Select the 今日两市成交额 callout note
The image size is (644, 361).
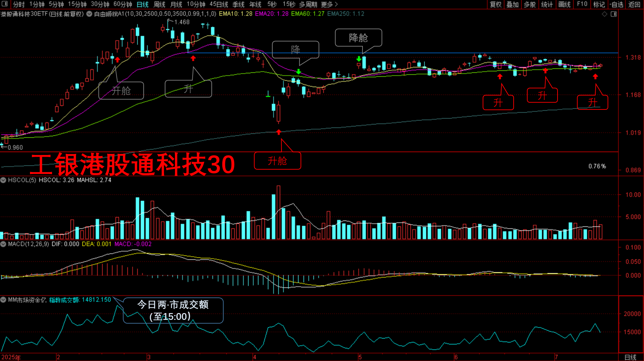[x=173, y=310]
